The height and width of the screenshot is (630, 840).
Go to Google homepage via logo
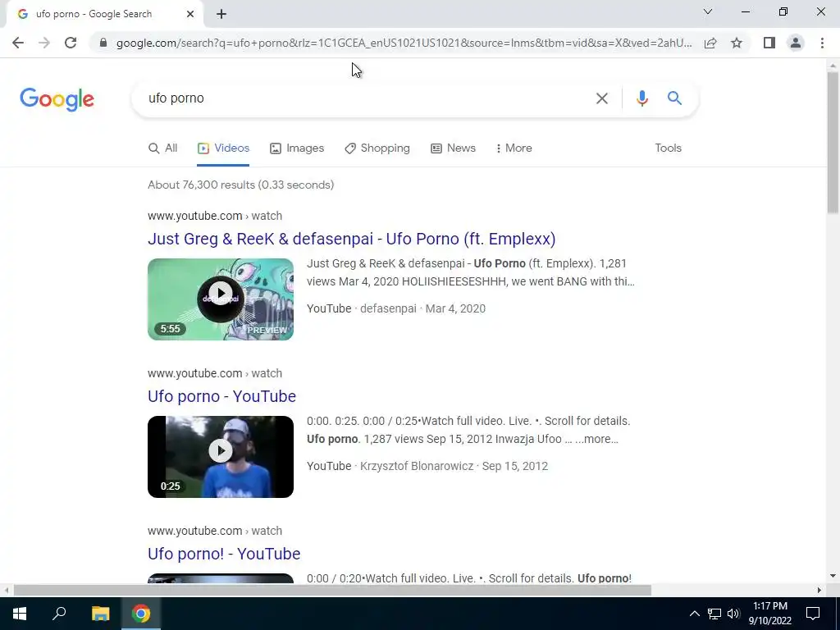pyautogui.click(x=57, y=99)
